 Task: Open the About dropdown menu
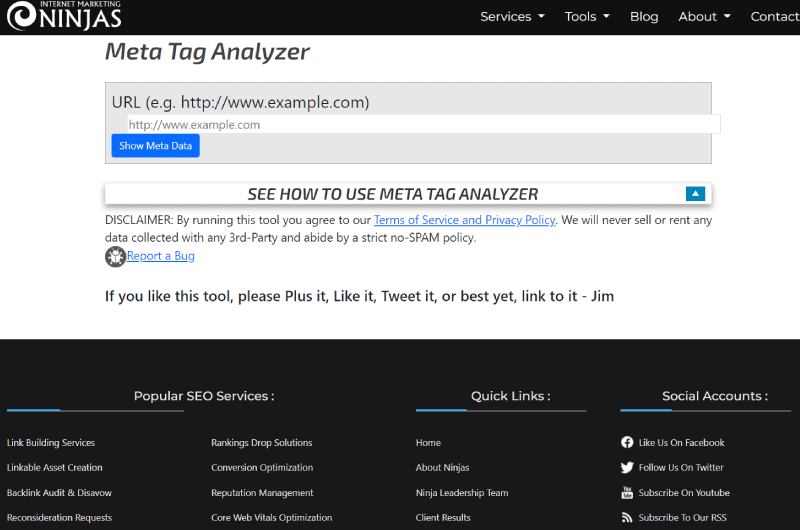[x=704, y=17]
